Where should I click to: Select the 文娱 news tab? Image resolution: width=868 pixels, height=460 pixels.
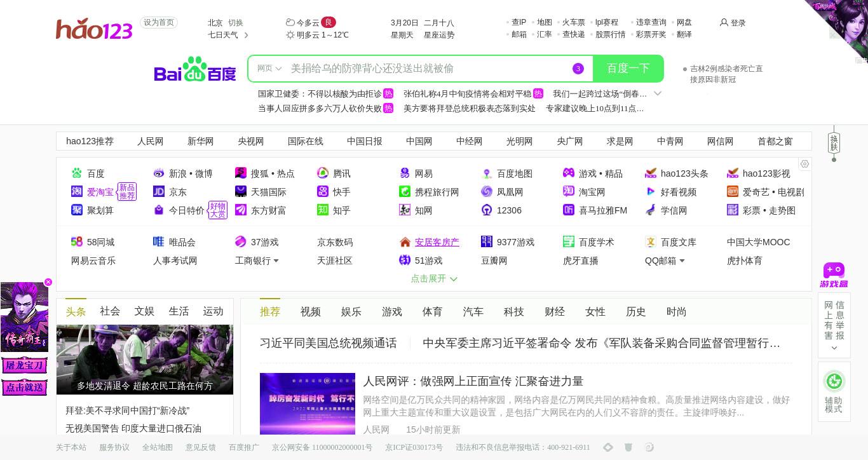(x=144, y=311)
